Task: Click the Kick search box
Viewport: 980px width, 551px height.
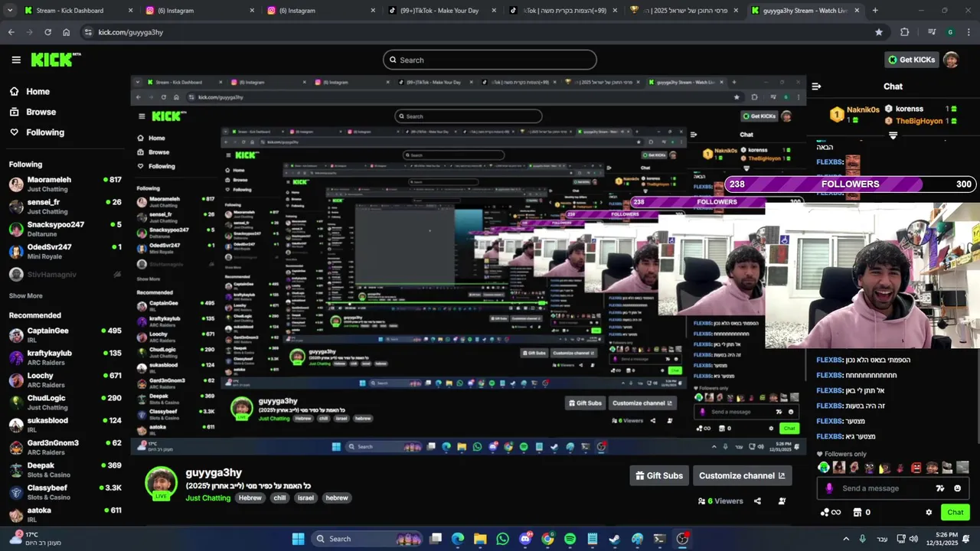Action: click(490, 60)
